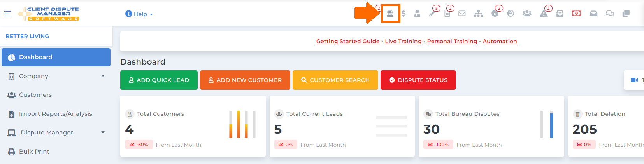The height and width of the screenshot is (164, 644).
Task: Open the Total Bureau Disputes card
Action: 491,126
